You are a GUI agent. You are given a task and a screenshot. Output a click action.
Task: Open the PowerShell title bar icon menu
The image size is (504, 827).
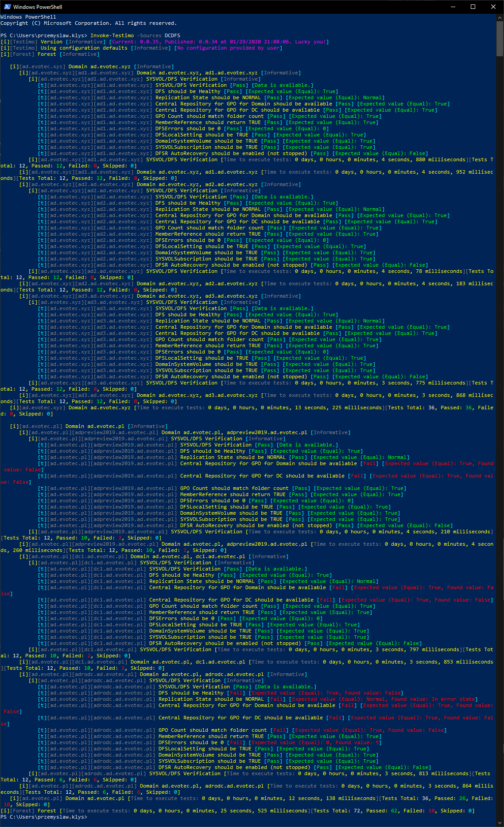7,7
